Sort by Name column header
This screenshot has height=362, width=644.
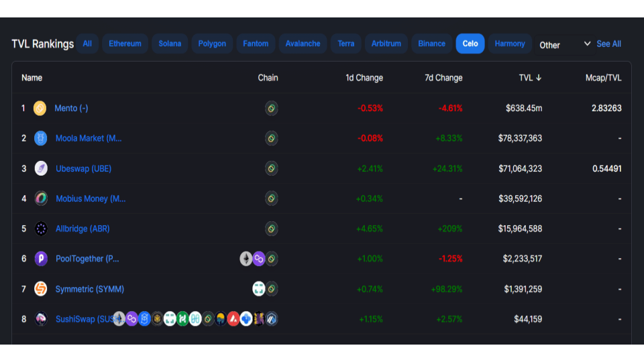click(x=32, y=78)
